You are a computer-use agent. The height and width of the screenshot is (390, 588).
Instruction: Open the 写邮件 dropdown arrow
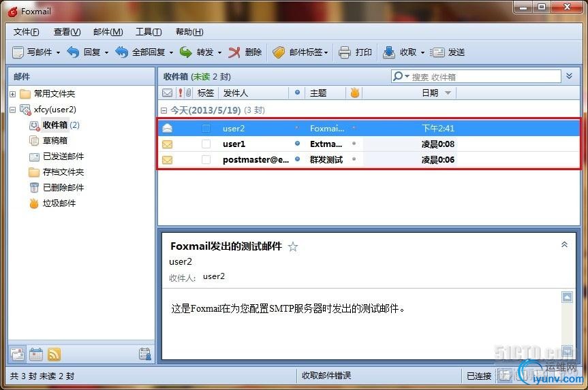pyautogui.click(x=58, y=53)
